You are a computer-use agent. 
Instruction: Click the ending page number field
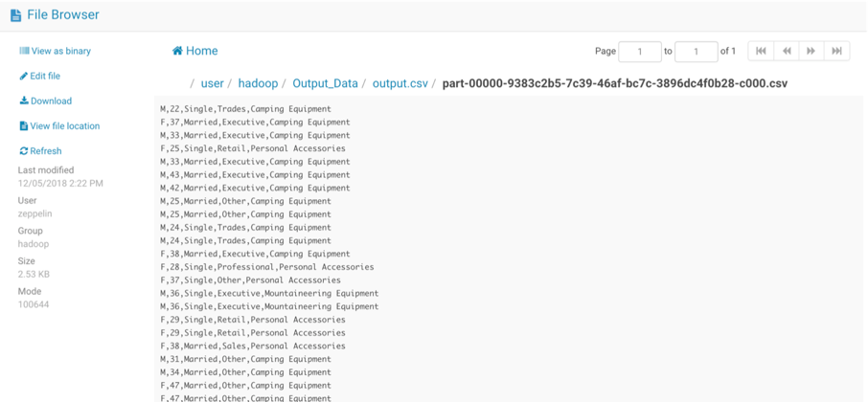[x=697, y=52]
